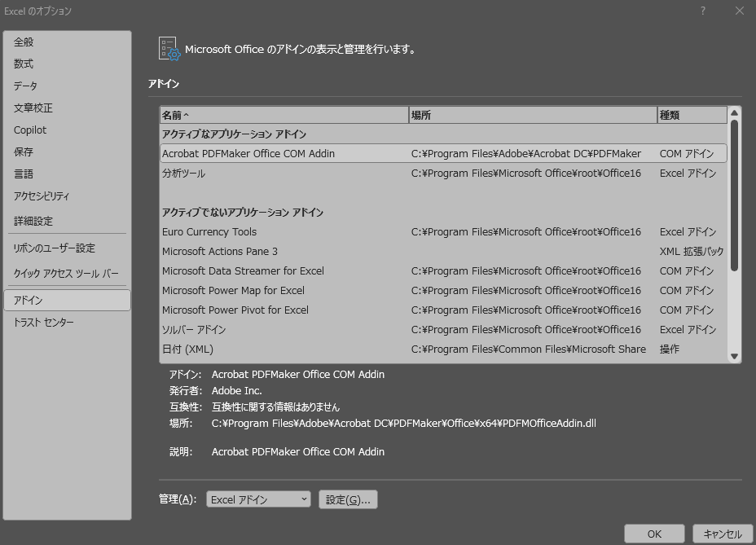
Task: Open the 文章校正 options category
Action: pyautogui.click(x=67, y=108)
